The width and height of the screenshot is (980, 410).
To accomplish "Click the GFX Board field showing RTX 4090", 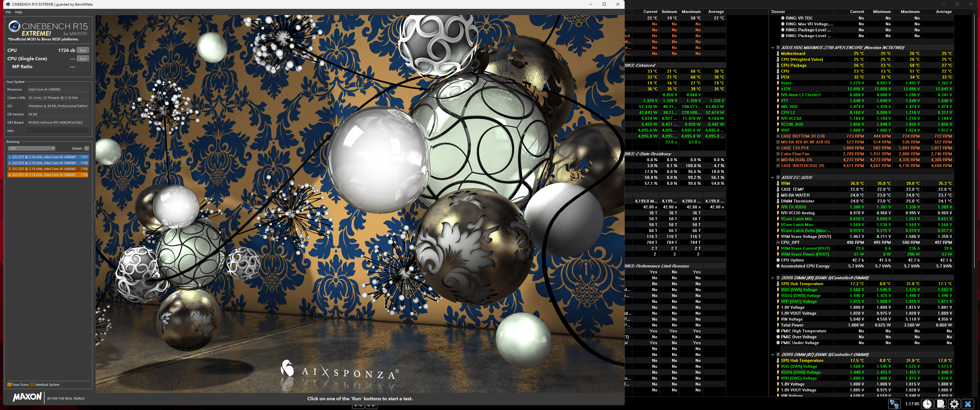I will click(58, 122).
